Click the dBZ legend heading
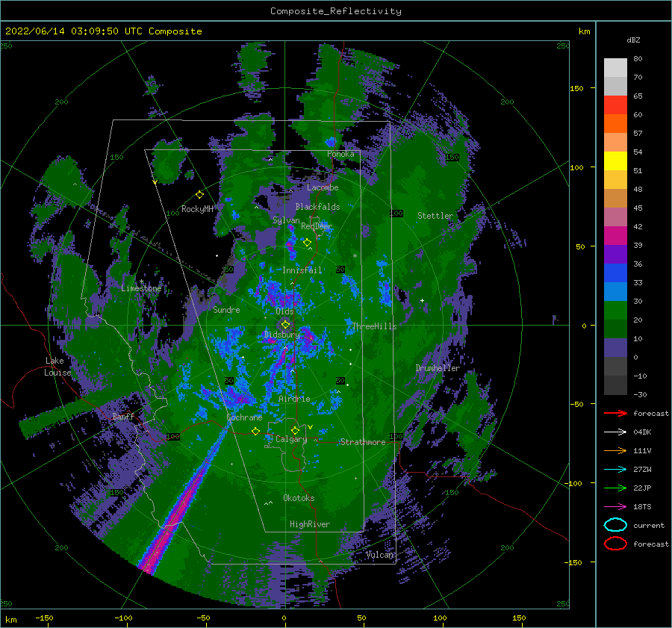 (x=633, y=40)
